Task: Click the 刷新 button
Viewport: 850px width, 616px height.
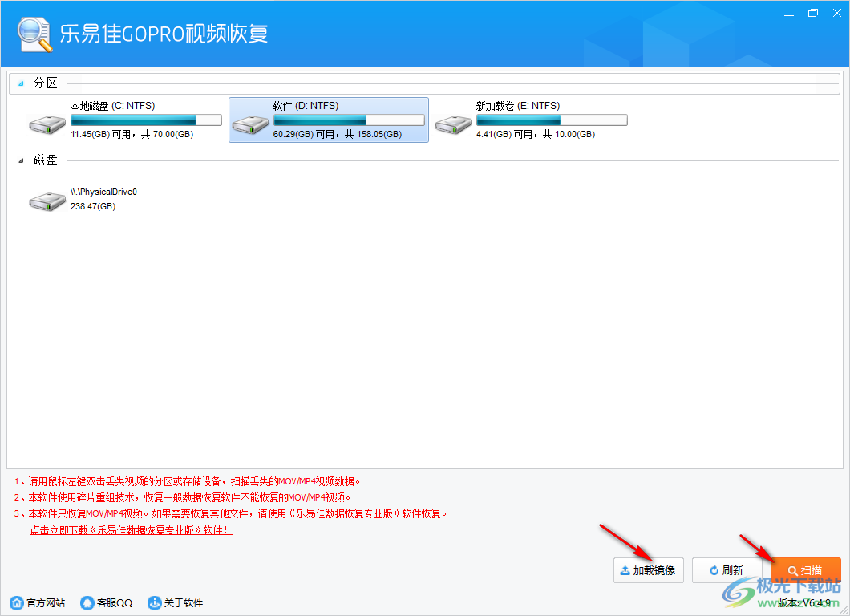Action: (727, 570)
